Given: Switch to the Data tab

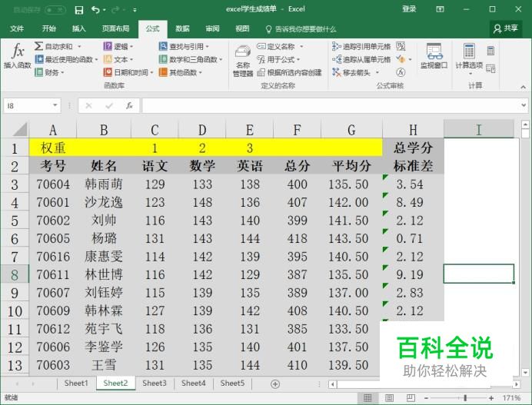Looking at the screenshot, I should pyautogui.click(x=182, y=29).
